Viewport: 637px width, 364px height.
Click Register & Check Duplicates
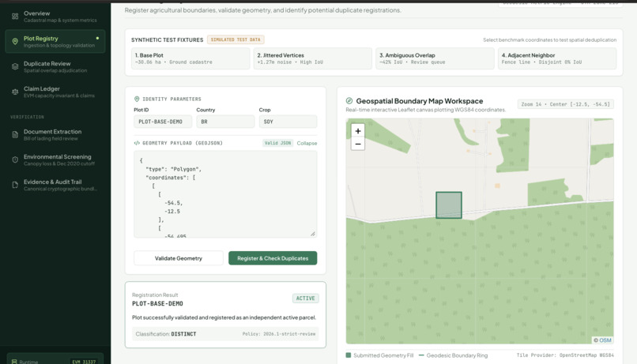[x=273, y=258]
